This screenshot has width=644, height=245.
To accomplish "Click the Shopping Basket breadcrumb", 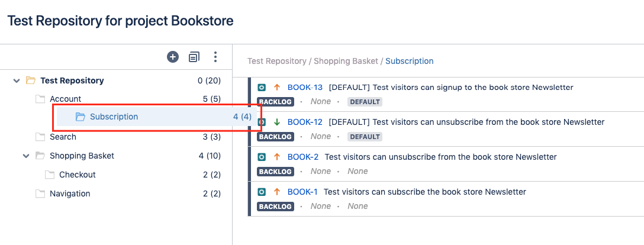I will (346, 61).
